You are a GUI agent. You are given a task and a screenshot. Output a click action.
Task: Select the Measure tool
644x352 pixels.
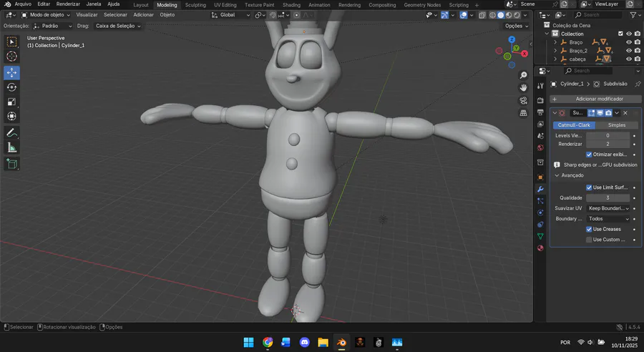click(11, 147)
